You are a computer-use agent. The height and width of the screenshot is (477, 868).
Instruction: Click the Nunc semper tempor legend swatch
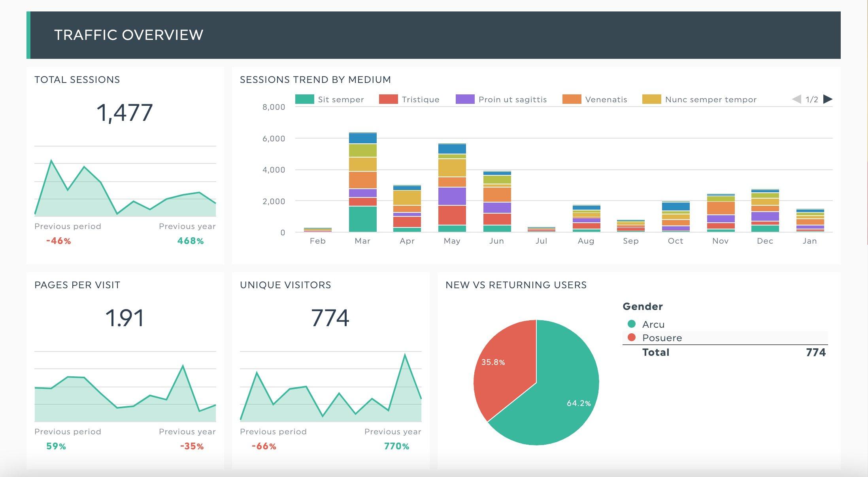click(652, 99)
